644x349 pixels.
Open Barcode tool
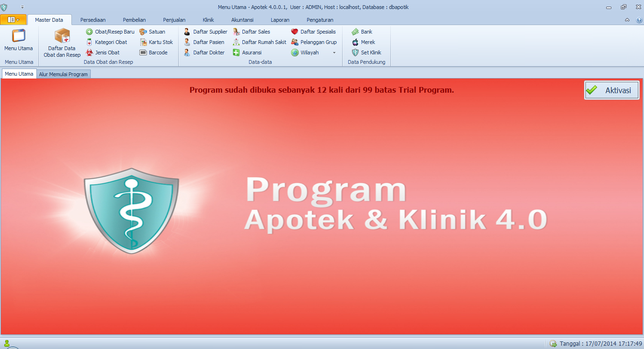point(154,52)
